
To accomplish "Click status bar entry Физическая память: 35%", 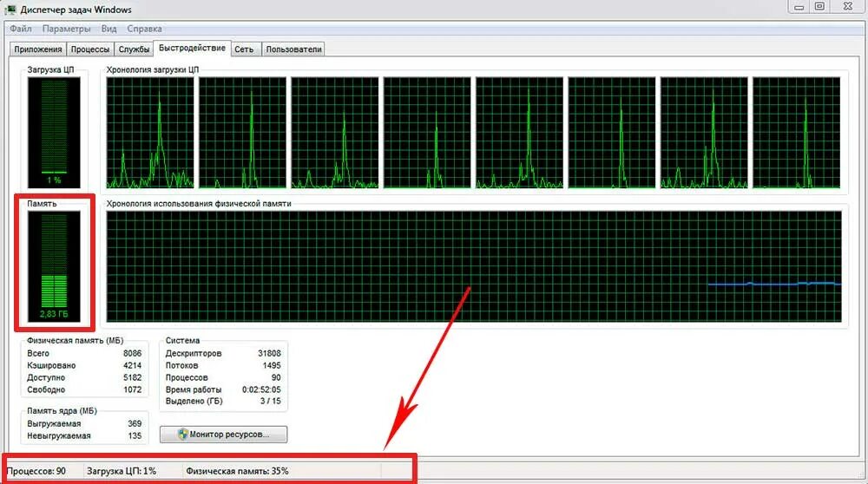I will (237, 471).
